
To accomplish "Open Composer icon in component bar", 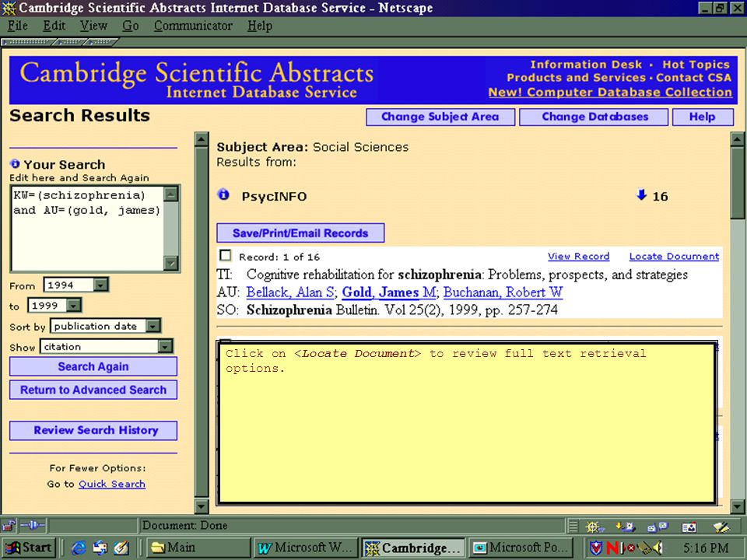I will tap(721, 527).
